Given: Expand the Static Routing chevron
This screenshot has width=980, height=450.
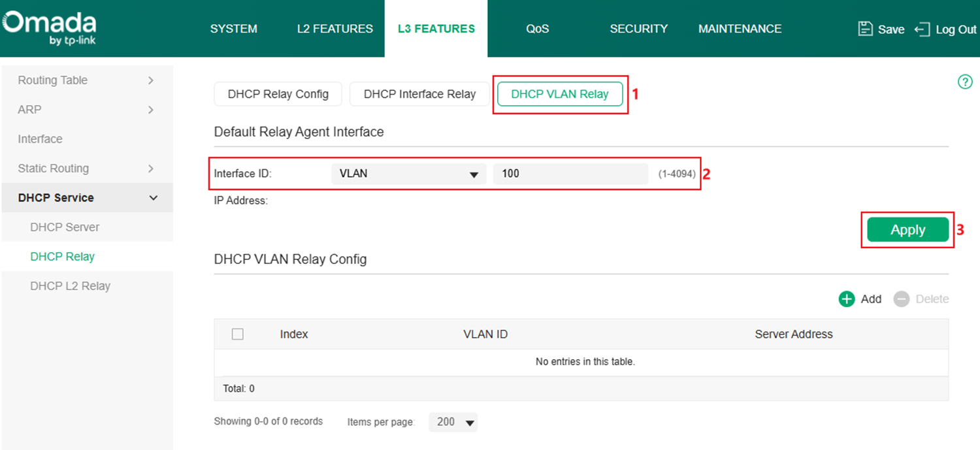Looking at the screenshot, I should pos(151,169).
